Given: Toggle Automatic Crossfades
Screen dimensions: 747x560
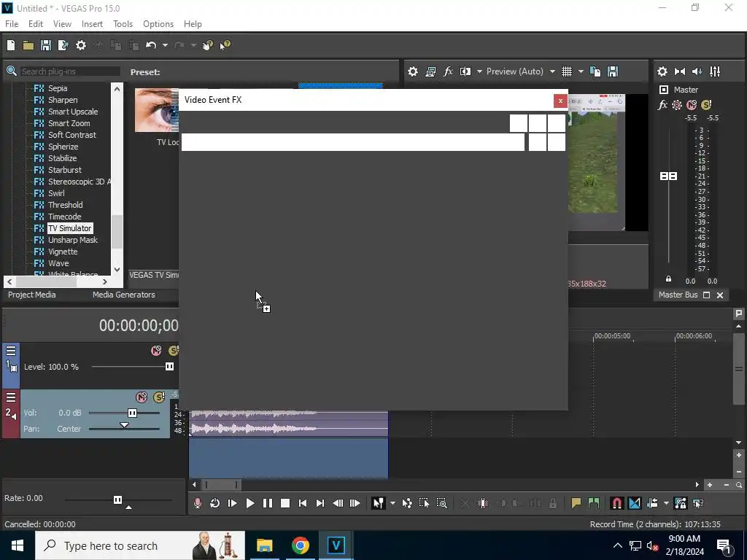Looking at the screenshot, I should (x=635, y=503).
